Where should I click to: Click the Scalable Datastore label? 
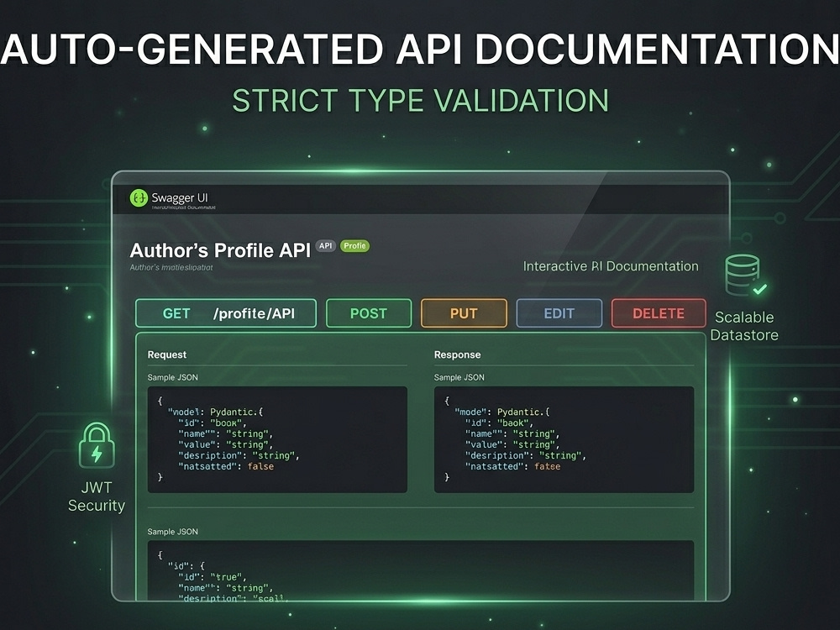click(x=744, y=326)
